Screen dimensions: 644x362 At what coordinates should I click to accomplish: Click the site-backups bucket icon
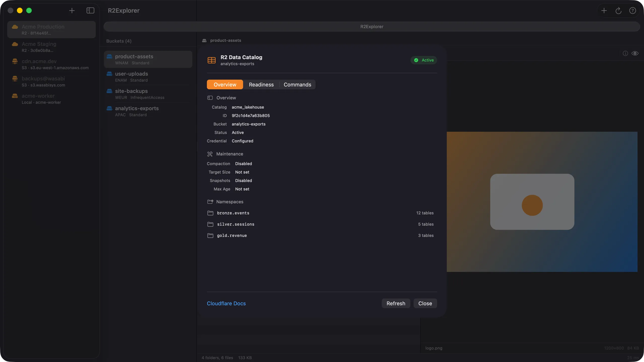[x=109, y=91]
